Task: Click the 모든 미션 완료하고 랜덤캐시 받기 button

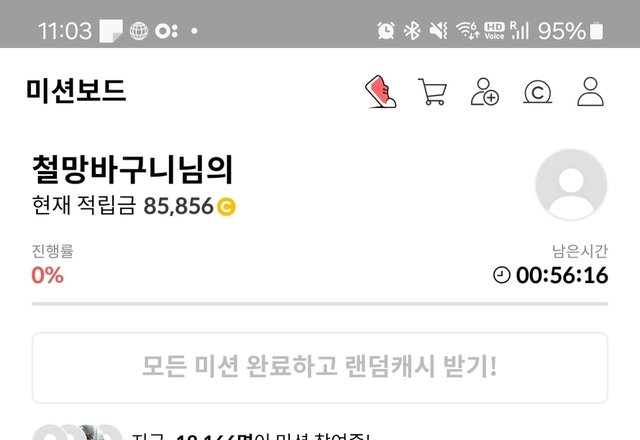Action: click(320, 367)
